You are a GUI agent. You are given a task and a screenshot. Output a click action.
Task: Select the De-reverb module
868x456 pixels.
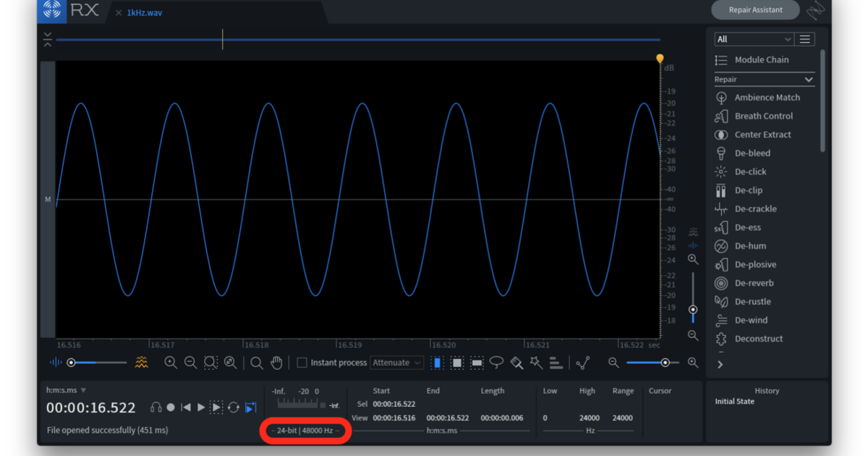(754, 283)
